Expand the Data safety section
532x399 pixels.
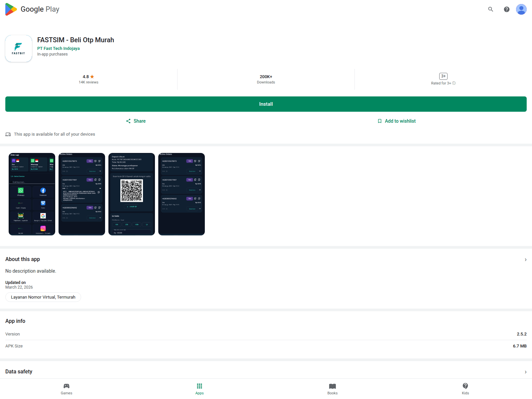525,371
